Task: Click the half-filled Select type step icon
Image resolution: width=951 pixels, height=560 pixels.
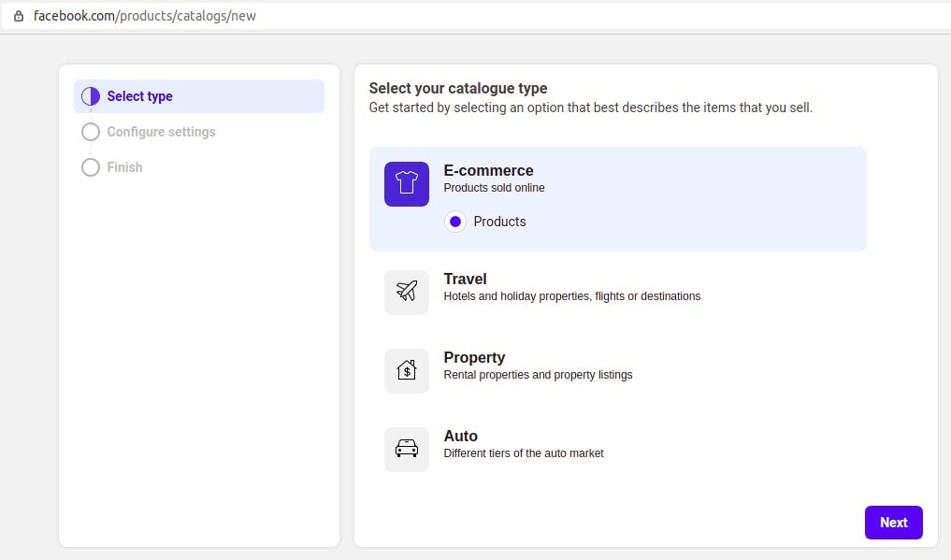Action: point(91,96)
